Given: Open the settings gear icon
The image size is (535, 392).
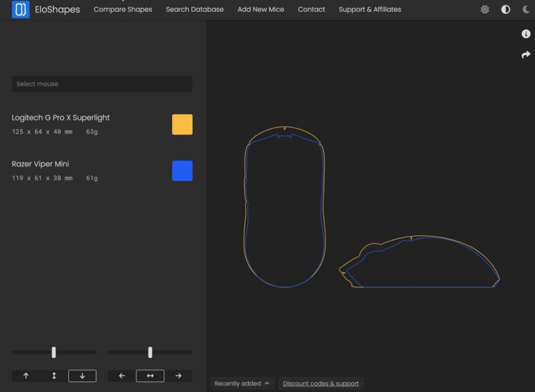Looking at the screenshot, I should pyautogui.click(x=485, y=10).
